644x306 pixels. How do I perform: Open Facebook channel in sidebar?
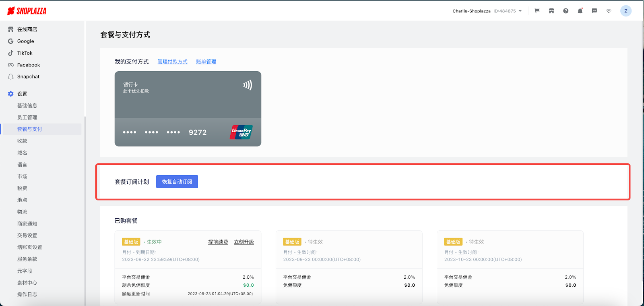pos(29,65)
